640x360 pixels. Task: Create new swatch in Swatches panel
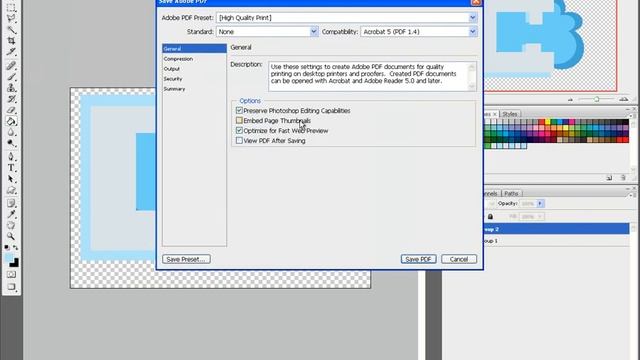609,178
